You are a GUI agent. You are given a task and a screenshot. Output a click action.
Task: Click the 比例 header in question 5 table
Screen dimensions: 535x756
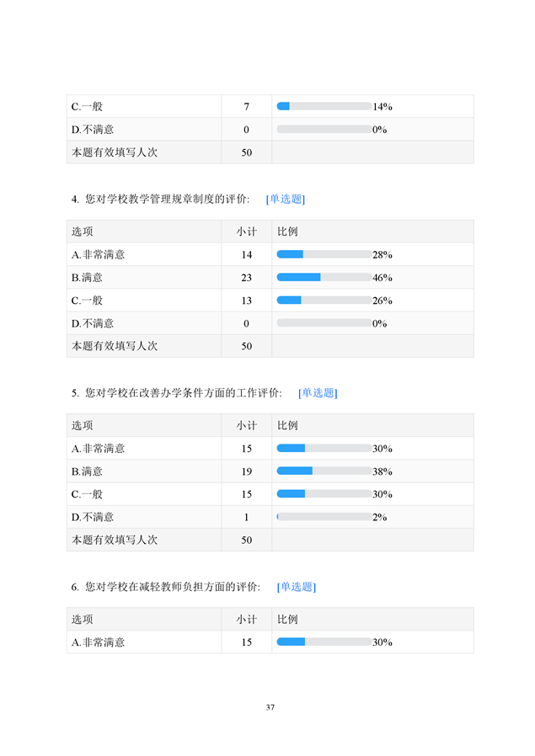click(288, 425)
